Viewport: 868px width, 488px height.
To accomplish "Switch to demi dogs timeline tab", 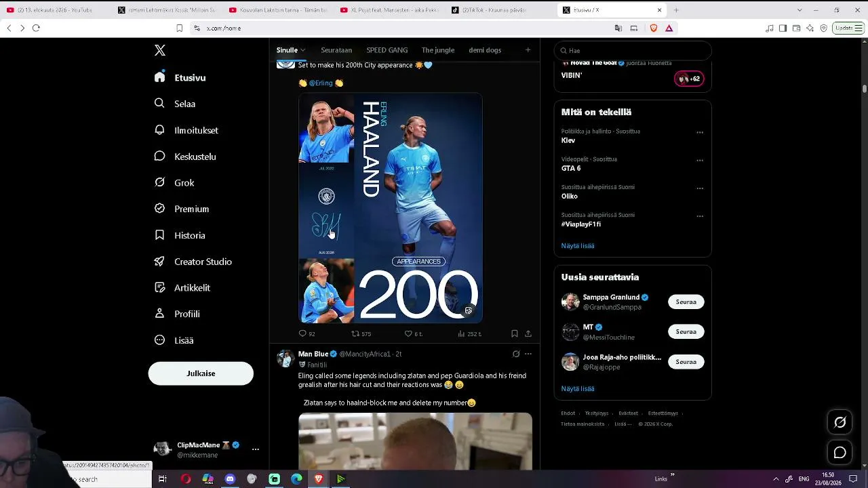I will [x=485, y=50].
